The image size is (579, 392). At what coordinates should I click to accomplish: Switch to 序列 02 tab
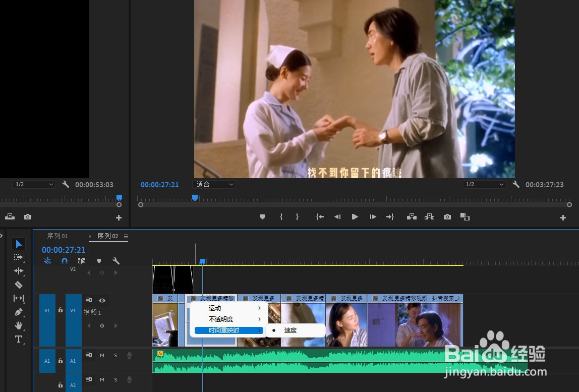[x=108, y=236]
